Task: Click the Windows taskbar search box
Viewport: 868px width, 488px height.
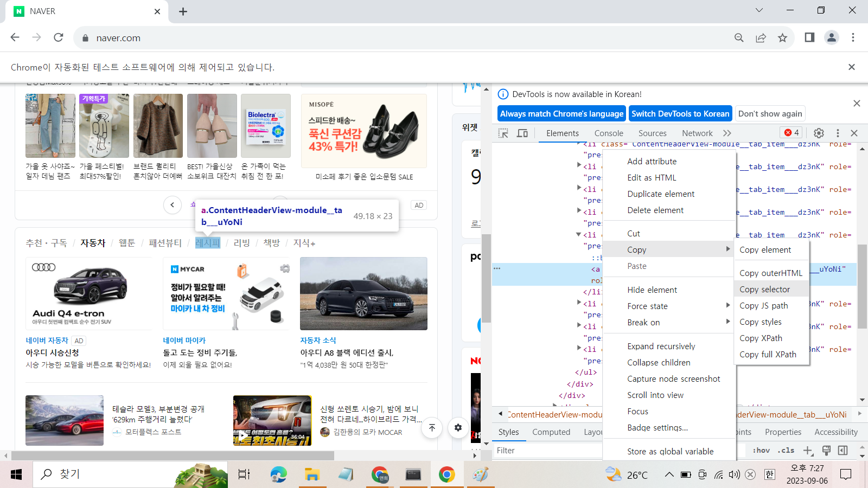Action: click(x=130, y=474)
